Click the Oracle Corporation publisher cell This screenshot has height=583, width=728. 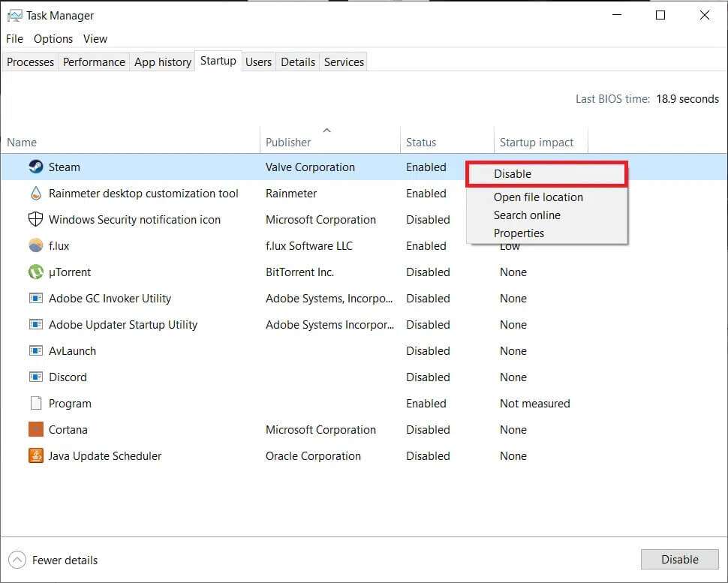(x=313, y=455)
